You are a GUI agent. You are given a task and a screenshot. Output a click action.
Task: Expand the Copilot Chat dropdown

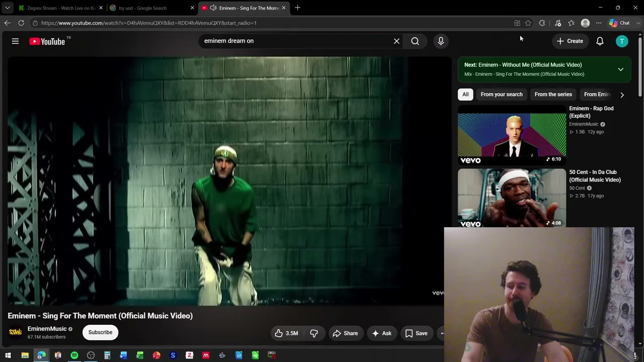pos(639,23)
